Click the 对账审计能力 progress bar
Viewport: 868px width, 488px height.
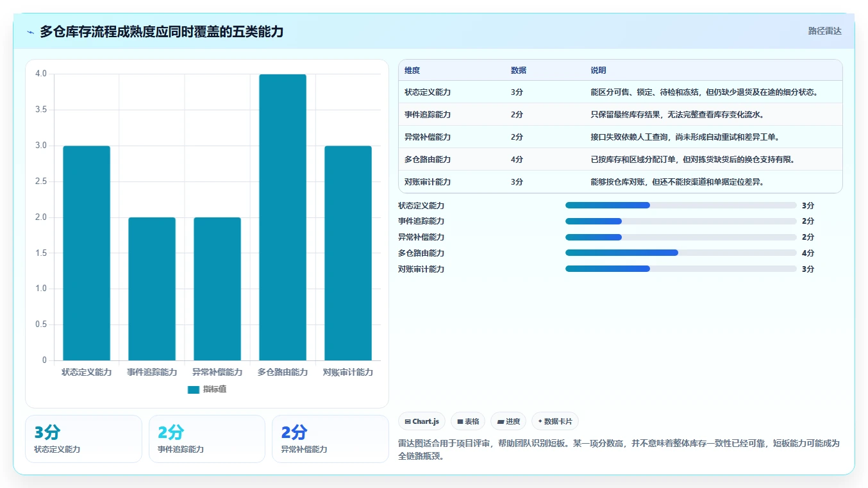click(681, 269)
